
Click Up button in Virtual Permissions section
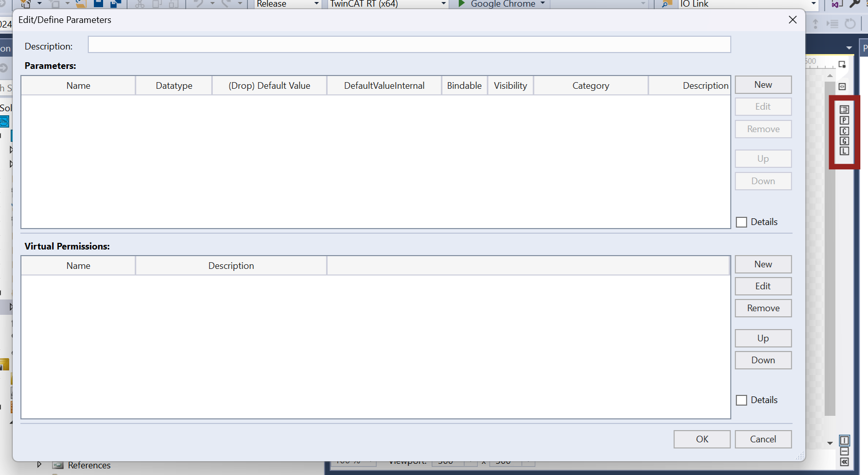pos(763,338)
